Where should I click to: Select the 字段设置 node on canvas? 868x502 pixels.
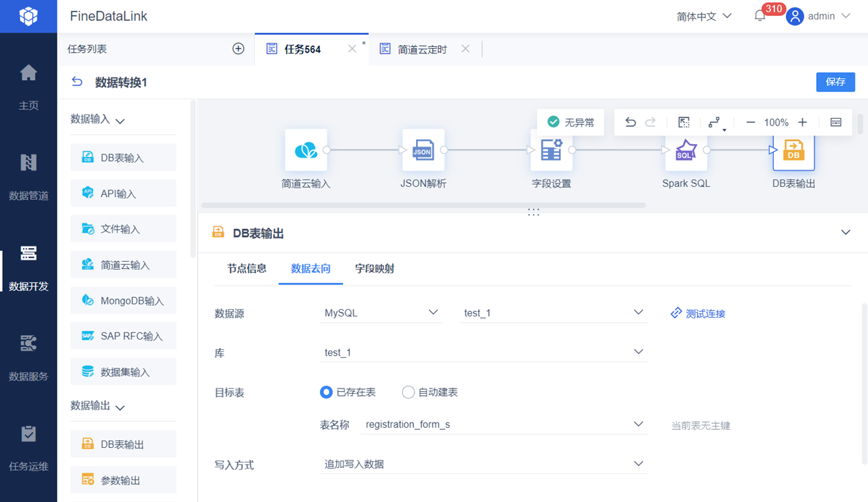pos(552,150)
